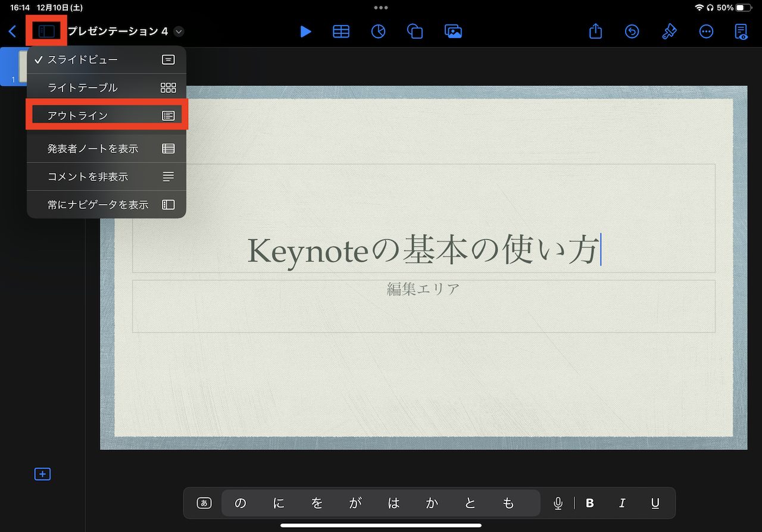Tap the document view eye icon
The image size is (762, 532).
[741, 32]
